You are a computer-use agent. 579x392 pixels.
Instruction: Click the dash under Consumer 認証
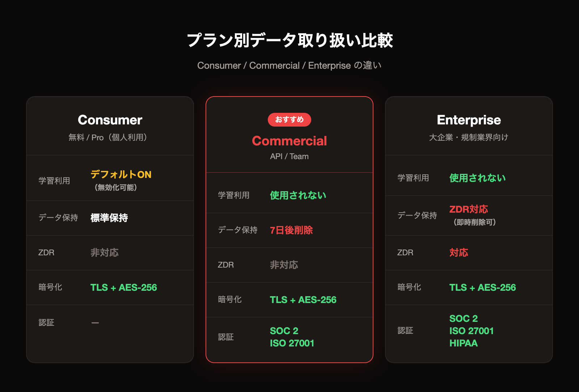pyautogui.click(x=95, y=323)
